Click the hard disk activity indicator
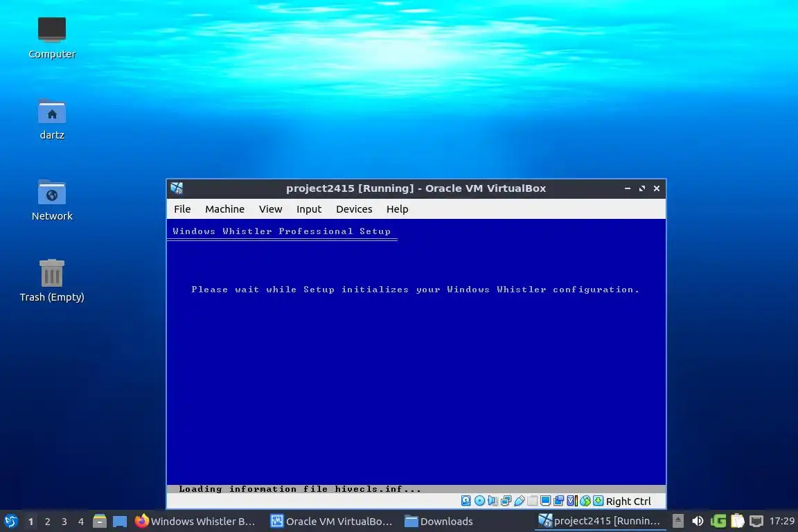The image size is (798, 532). click(465, 501)
